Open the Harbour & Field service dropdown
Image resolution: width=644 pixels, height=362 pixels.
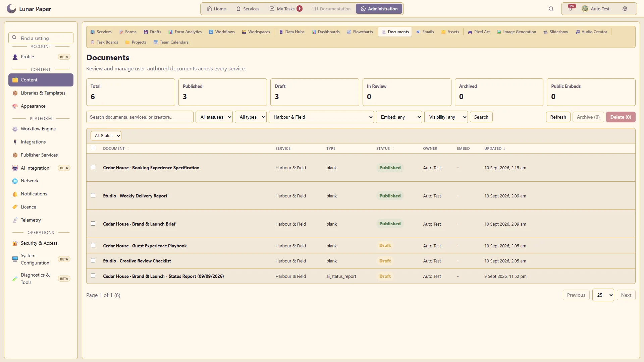pyautogui.click(x=321, y=117)
